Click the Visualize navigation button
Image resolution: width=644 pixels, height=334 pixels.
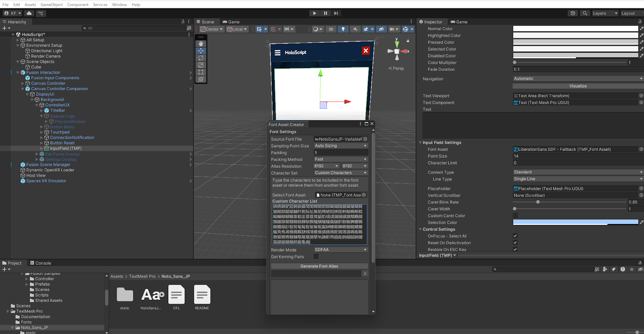(578, 86)
